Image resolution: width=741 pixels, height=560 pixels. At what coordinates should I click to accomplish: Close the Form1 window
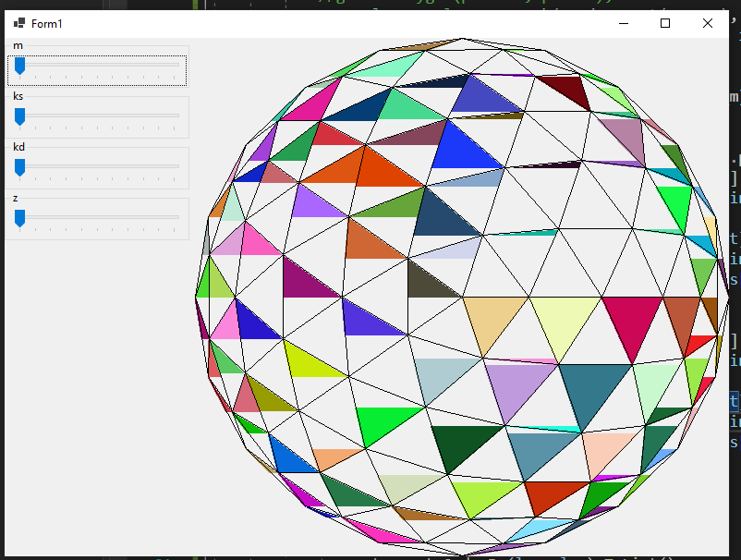[x=709, y=23]
